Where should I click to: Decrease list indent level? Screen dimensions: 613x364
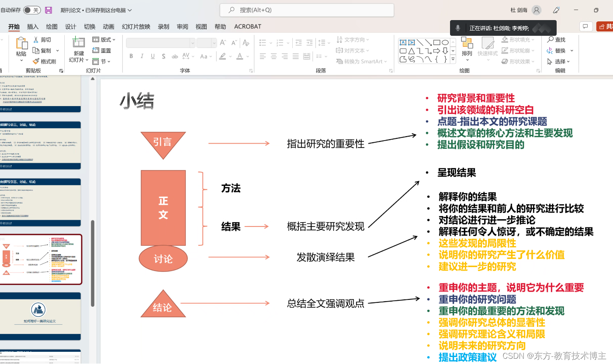point(298,43)
